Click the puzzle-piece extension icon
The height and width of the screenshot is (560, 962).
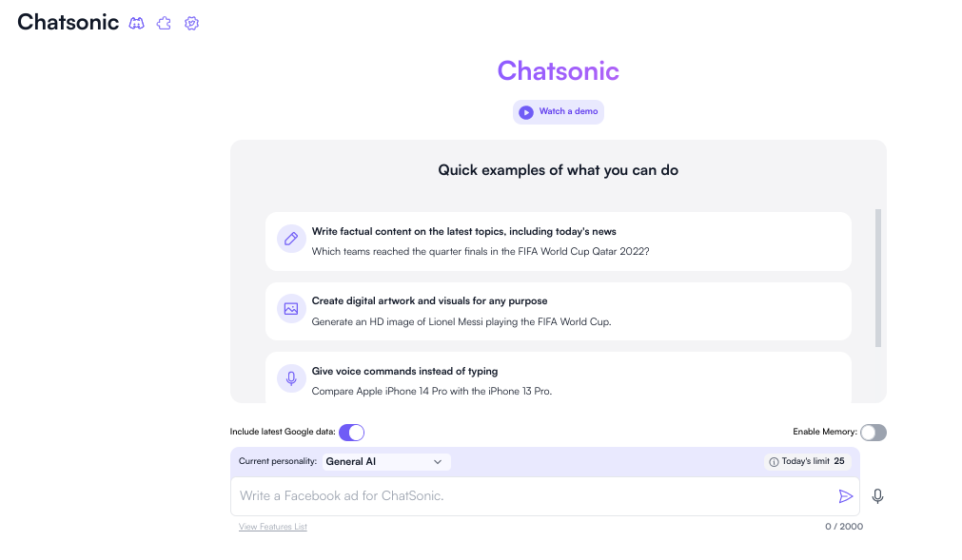click(x=164, y=23)
